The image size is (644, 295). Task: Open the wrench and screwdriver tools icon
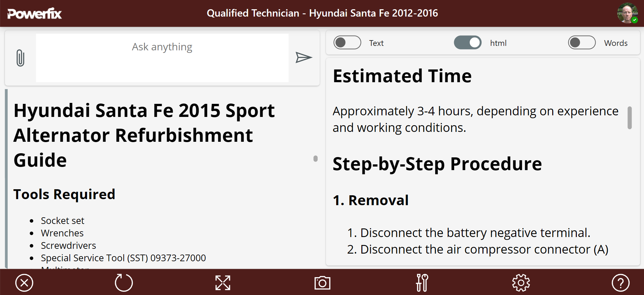(x=422, y=283)
